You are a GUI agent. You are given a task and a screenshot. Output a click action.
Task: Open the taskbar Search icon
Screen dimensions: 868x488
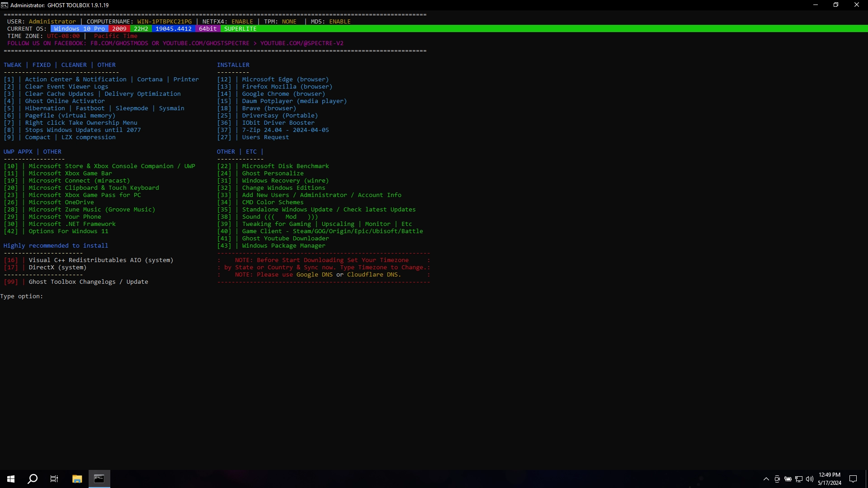point(33,479)
